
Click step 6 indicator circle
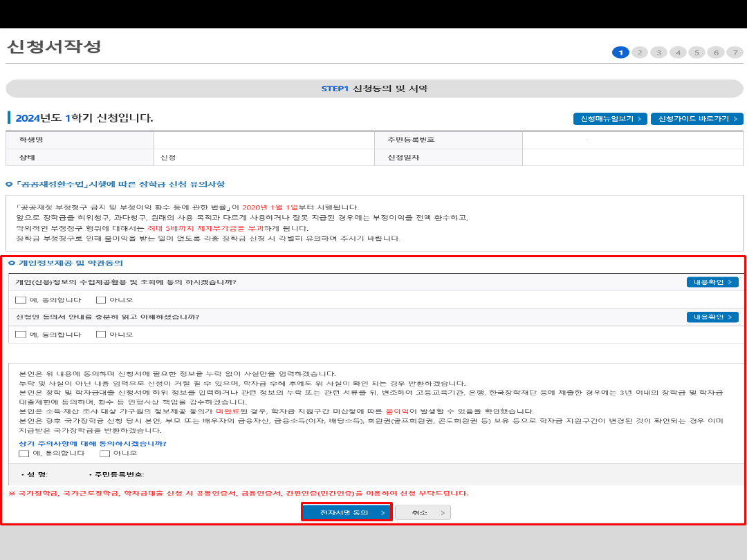pyautogui.click(x=716, y=53)
